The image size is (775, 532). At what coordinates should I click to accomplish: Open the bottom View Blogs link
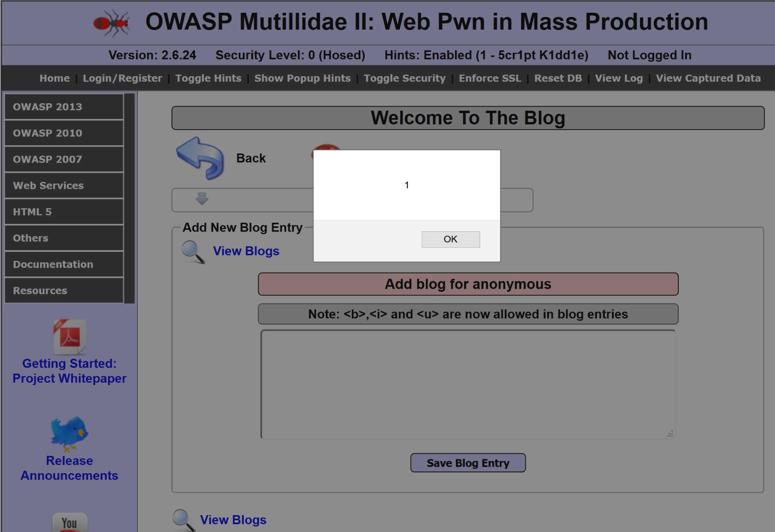(x=233, y=520)
